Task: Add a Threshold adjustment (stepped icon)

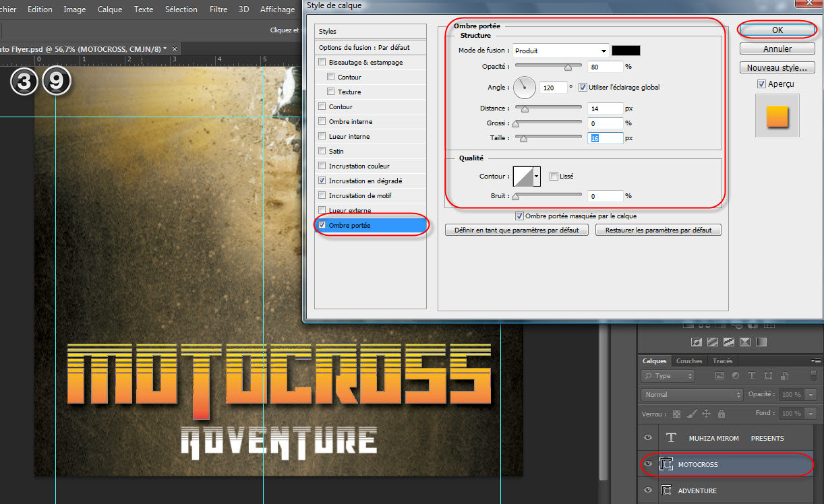Action: pyautogui.click(x=729, y=342)
